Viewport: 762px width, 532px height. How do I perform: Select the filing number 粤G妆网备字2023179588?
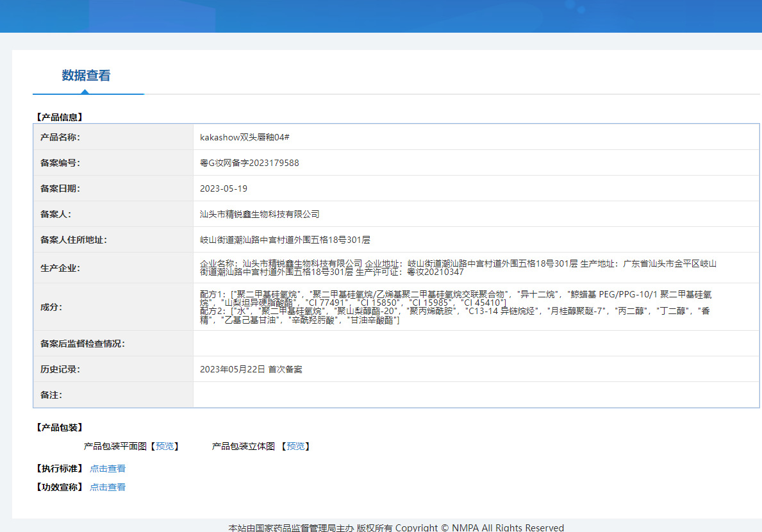[253, 163]
